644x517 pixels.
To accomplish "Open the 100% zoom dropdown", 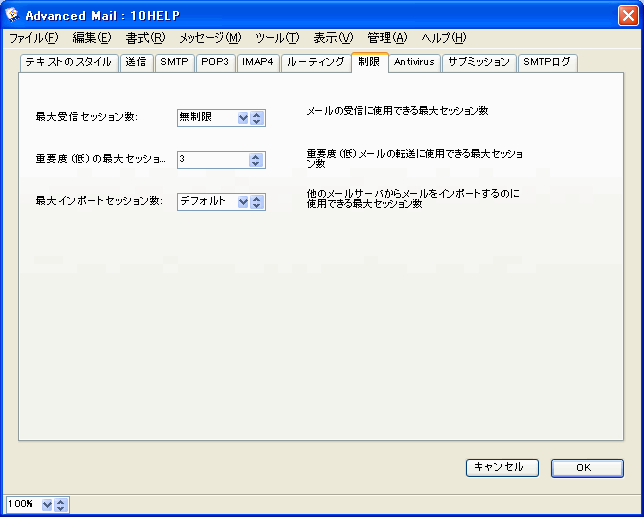I will pyautogui.click(x=46, y=504).
